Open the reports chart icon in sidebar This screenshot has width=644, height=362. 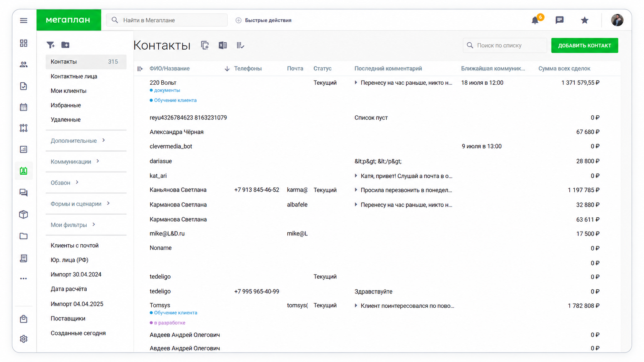click(x=23, y=149)
